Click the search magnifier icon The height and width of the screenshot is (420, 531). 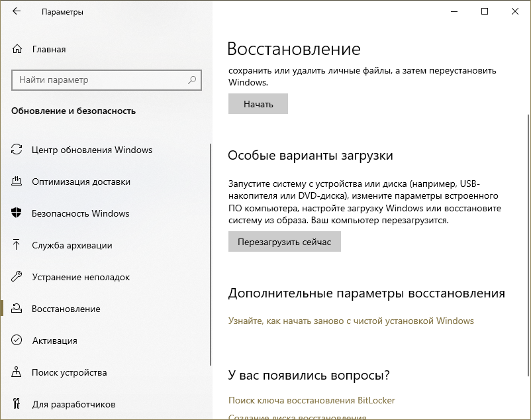(x=192, y=80)
